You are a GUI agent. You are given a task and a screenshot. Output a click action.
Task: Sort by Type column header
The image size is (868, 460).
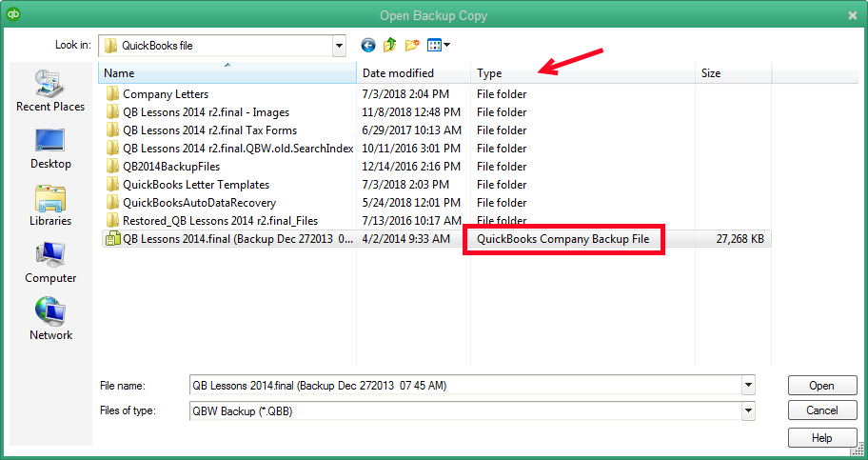tap(582, 73)
